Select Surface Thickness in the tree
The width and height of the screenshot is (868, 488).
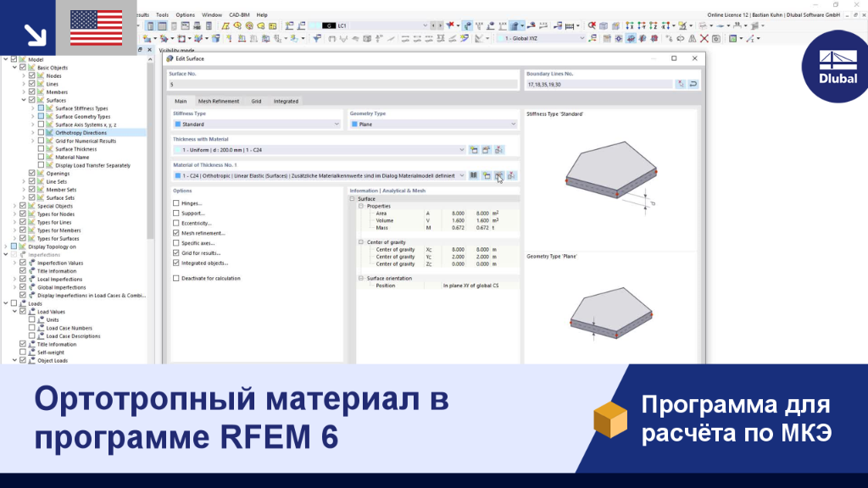[x=75, y=149]
